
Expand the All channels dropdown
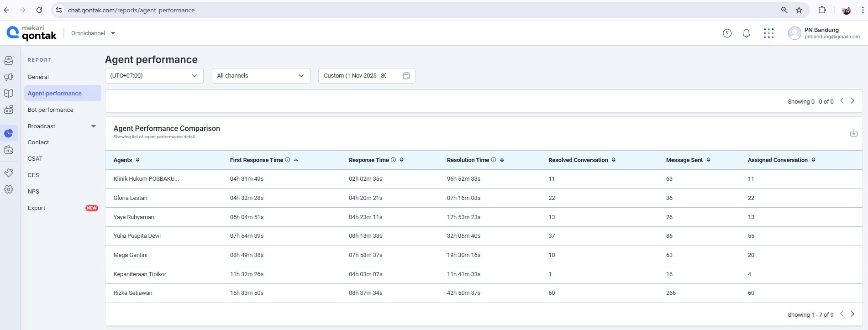[261, 76]
